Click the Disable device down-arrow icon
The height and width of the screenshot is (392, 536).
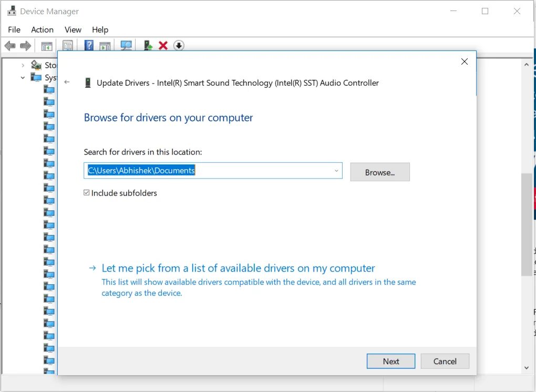pos(179,46)
